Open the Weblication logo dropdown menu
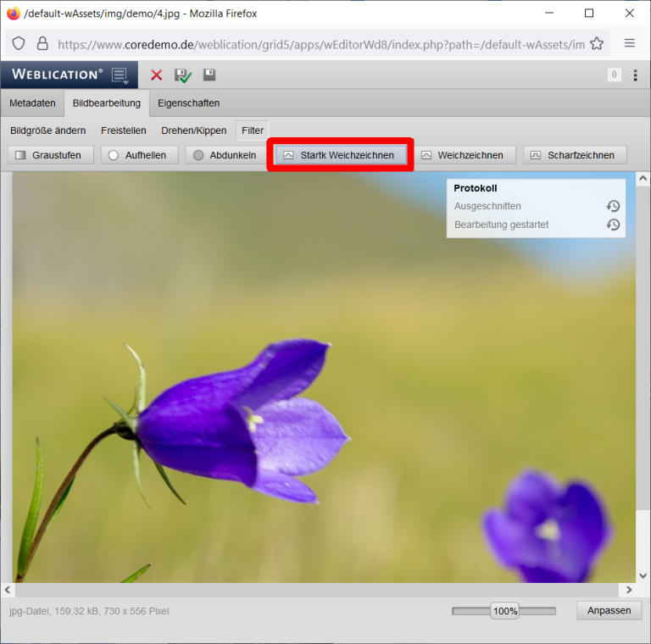This screenshot has height=644, width=651. pos(120,75)
